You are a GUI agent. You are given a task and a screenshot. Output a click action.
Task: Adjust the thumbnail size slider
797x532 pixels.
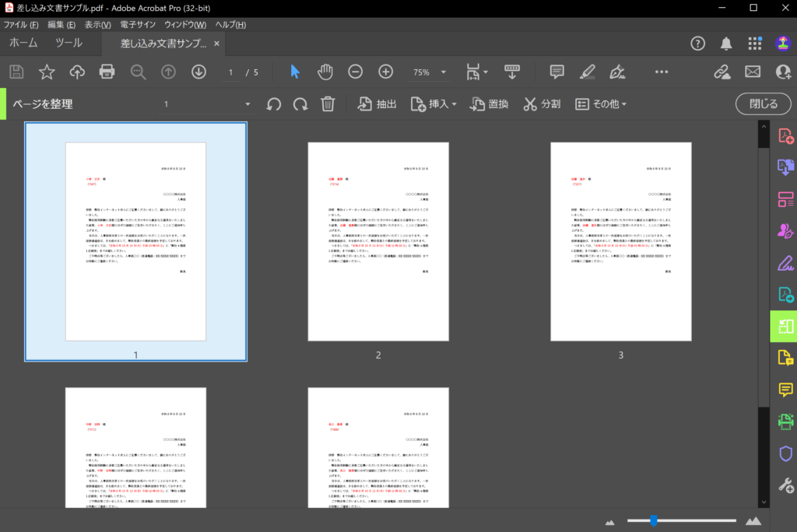(x=654, y=521)
